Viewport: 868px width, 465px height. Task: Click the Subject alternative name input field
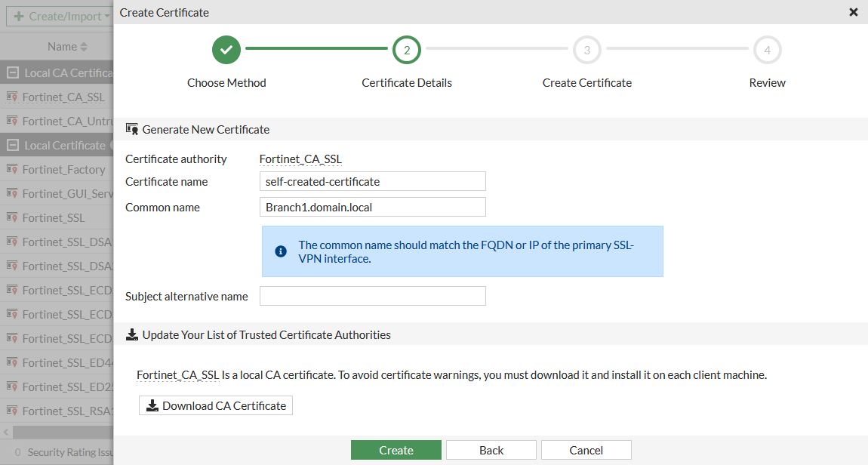[x=372, y=296]
